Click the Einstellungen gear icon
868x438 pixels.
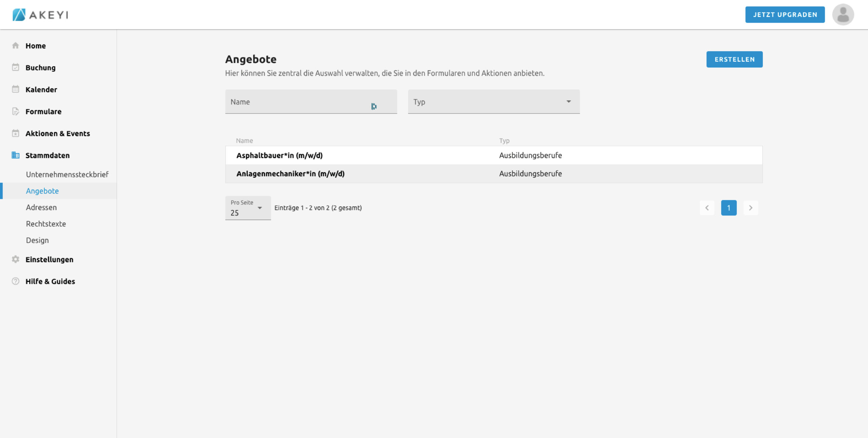click(16, 259)
